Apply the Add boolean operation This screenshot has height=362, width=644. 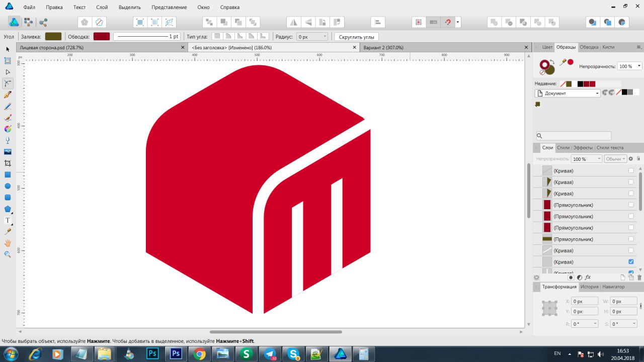(x=494, y=22)
